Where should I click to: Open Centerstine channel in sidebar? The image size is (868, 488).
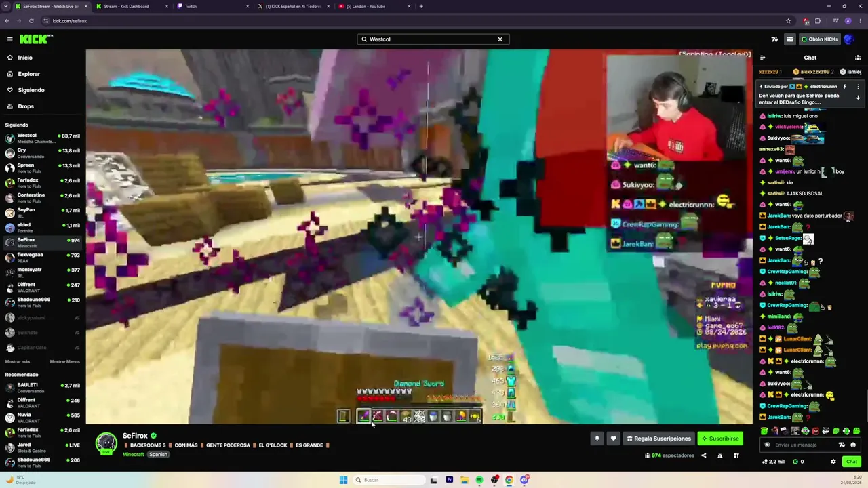click(x=42, y=197)
